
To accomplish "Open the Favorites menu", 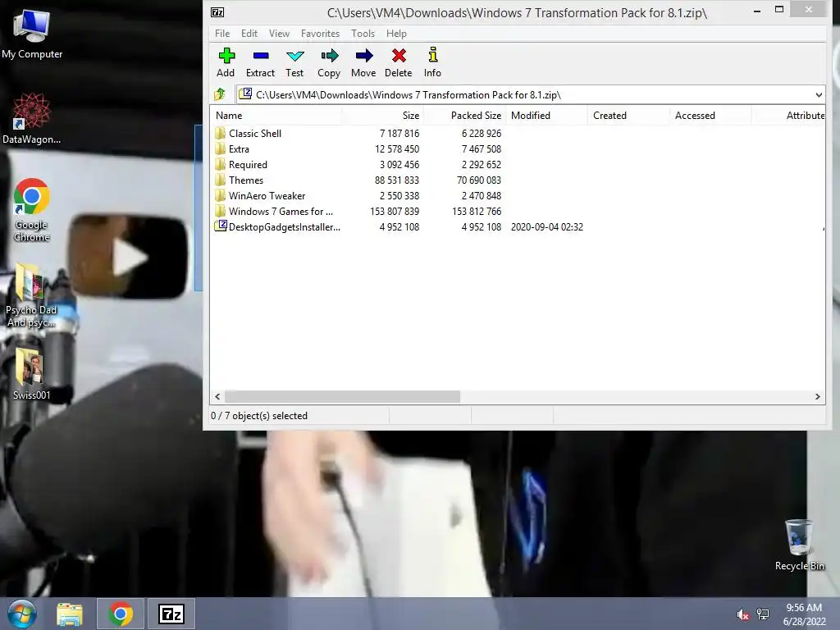I will [321, 33].
